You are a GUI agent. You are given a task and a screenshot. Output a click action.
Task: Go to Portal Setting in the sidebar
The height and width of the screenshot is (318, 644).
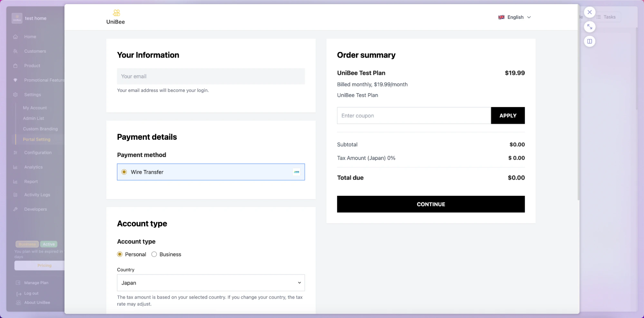(36, 139)
